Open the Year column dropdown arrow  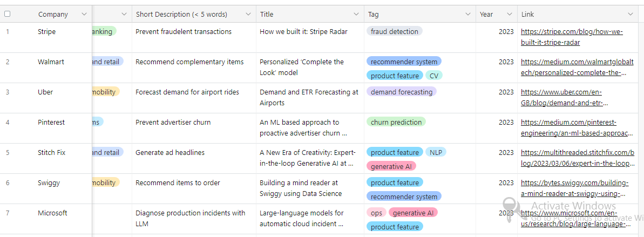[510, 15]
